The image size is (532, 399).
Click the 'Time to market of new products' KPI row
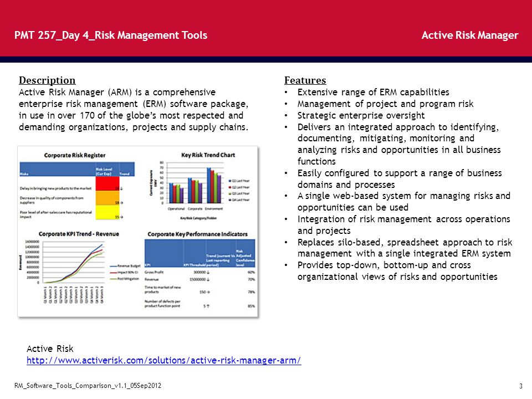pos(199,289)
